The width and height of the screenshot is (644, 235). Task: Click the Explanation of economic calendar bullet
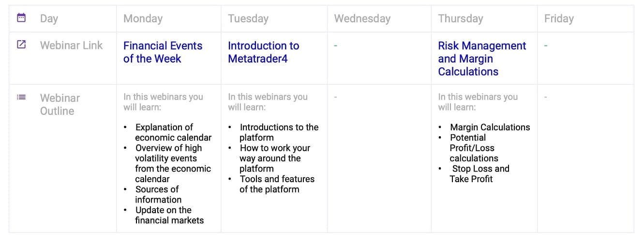[x=166, y=132]
